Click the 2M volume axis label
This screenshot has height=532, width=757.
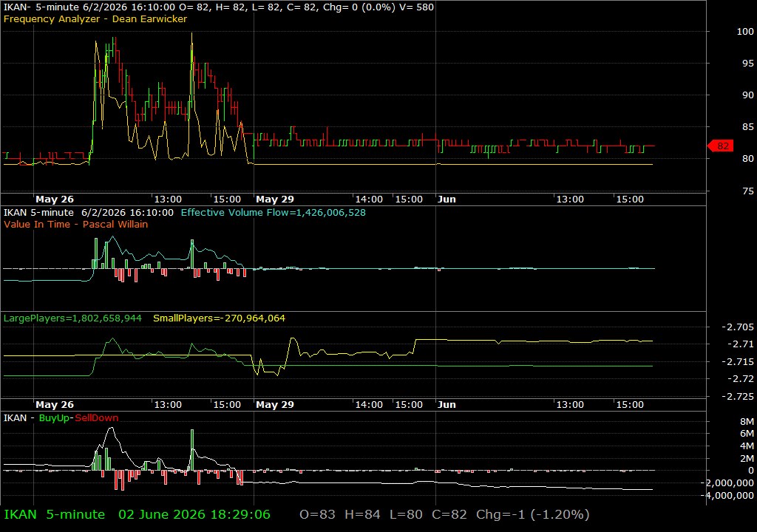point(747,458)
